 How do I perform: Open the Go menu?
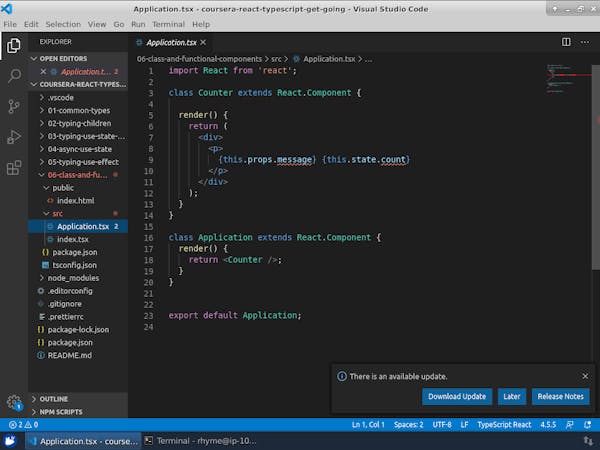(x=119, y=24)
